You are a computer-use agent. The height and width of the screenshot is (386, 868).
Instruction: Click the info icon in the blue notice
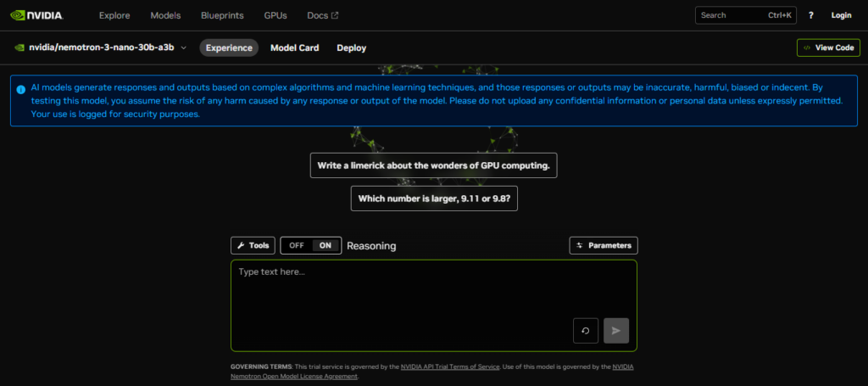click(20, 89)
